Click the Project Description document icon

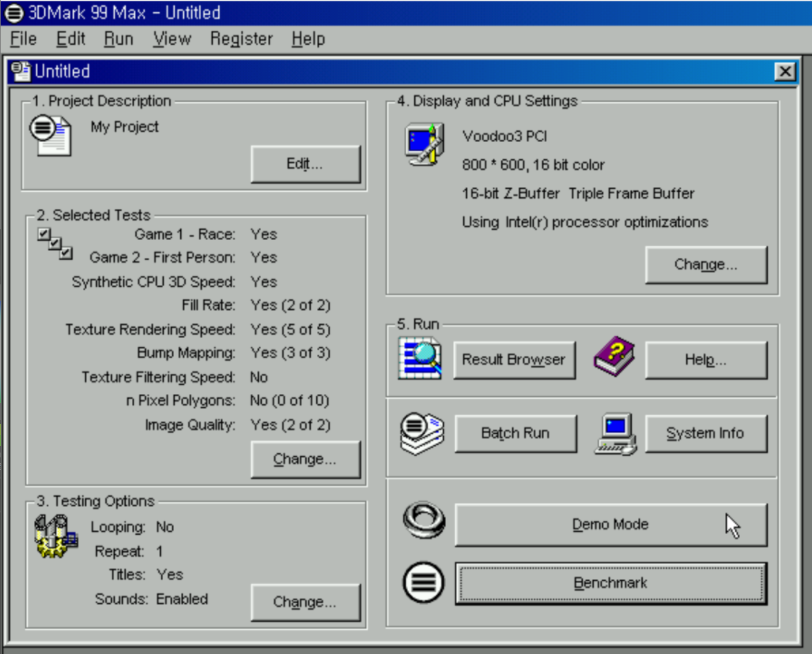[x=51, y=136]
